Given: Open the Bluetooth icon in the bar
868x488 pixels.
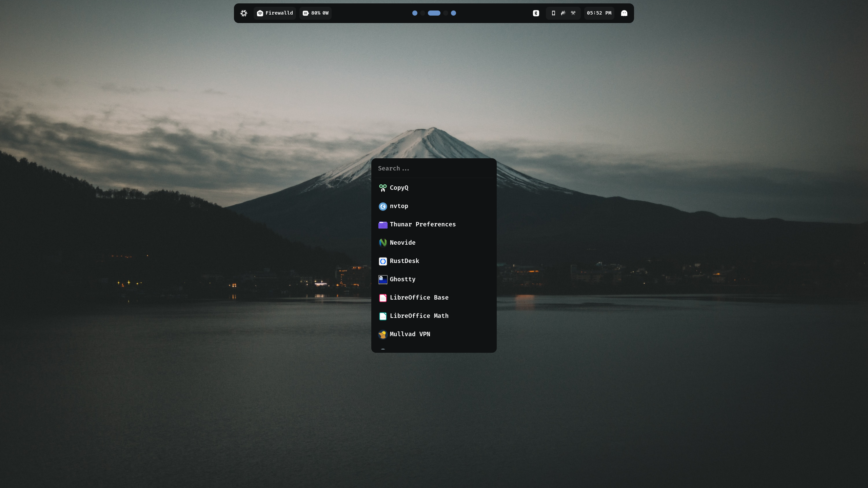Looking at the screenshot, I should pos(536,13).
